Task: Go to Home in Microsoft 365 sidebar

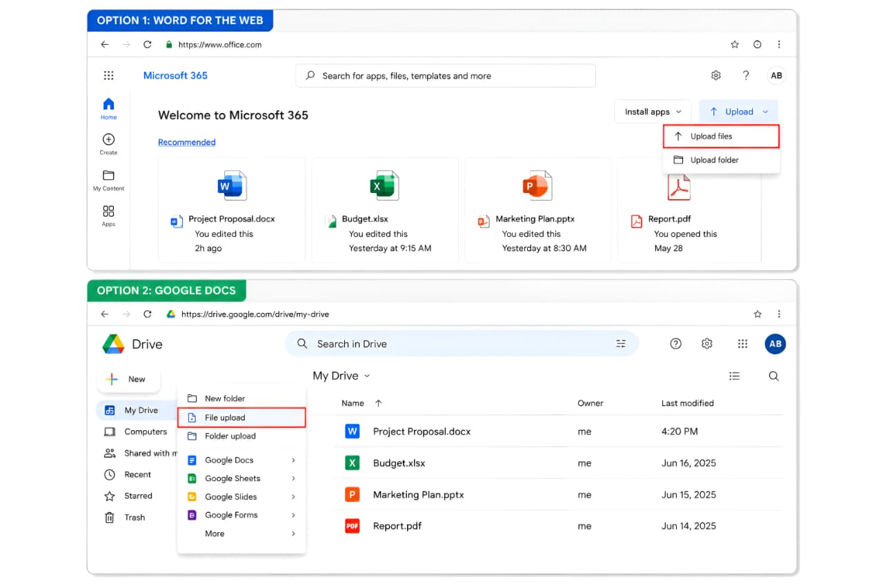Action: 108,108
